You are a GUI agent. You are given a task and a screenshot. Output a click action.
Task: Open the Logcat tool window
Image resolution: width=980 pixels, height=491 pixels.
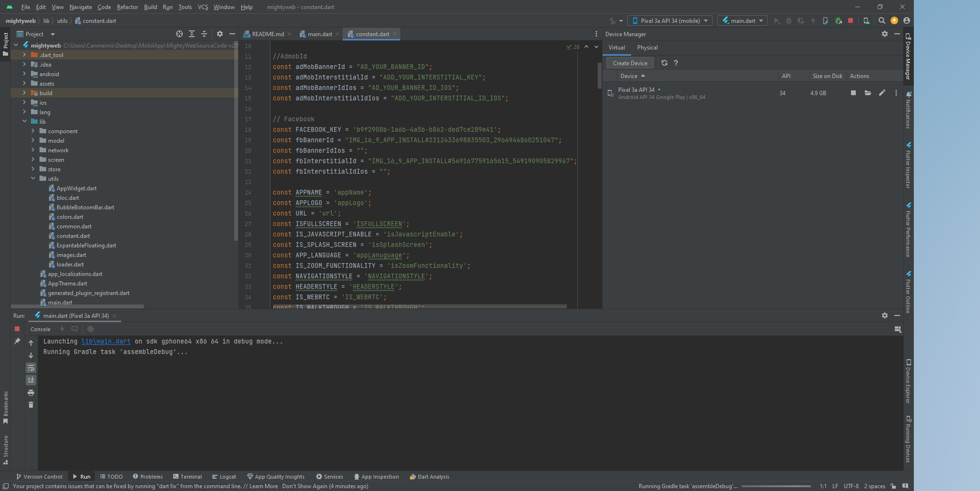(224, 476)
